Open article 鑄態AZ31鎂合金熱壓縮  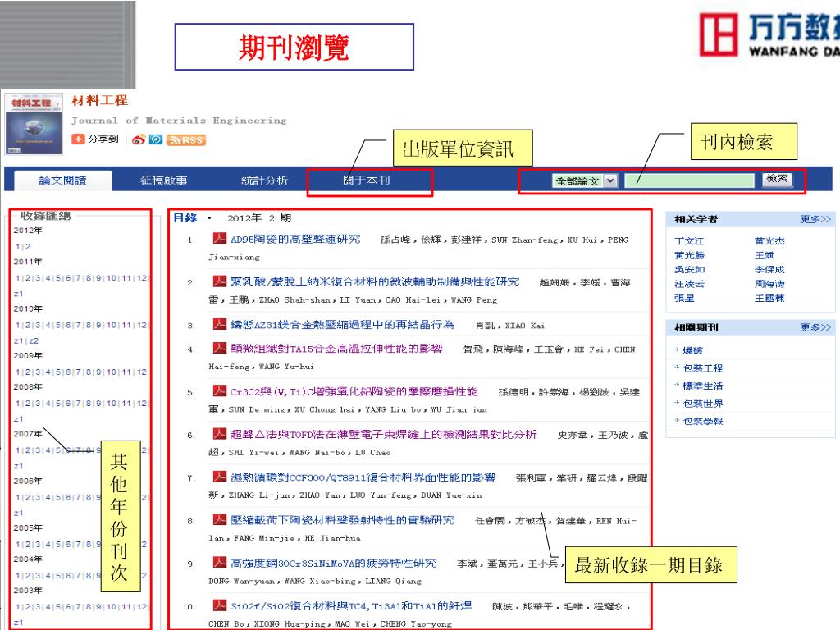pos(342,325)
